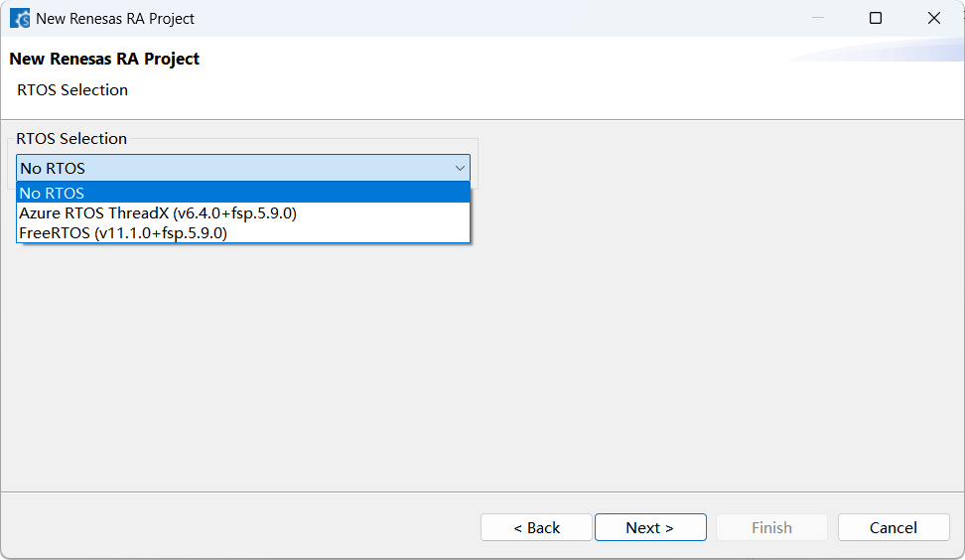Image resolution: width=965 pixels, height=560 pixels.
Task: Click the e2 studio icon in title bar
Action: pos(20,19)
